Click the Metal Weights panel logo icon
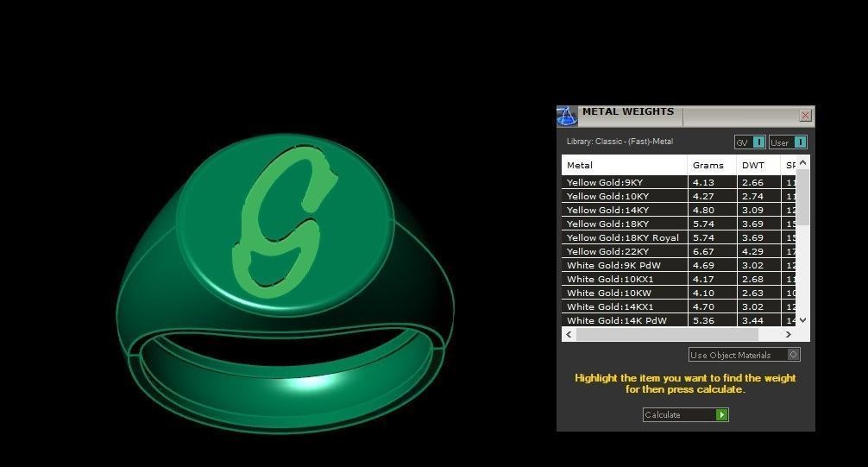Screen dimensions: 868x467 (566, 116)
